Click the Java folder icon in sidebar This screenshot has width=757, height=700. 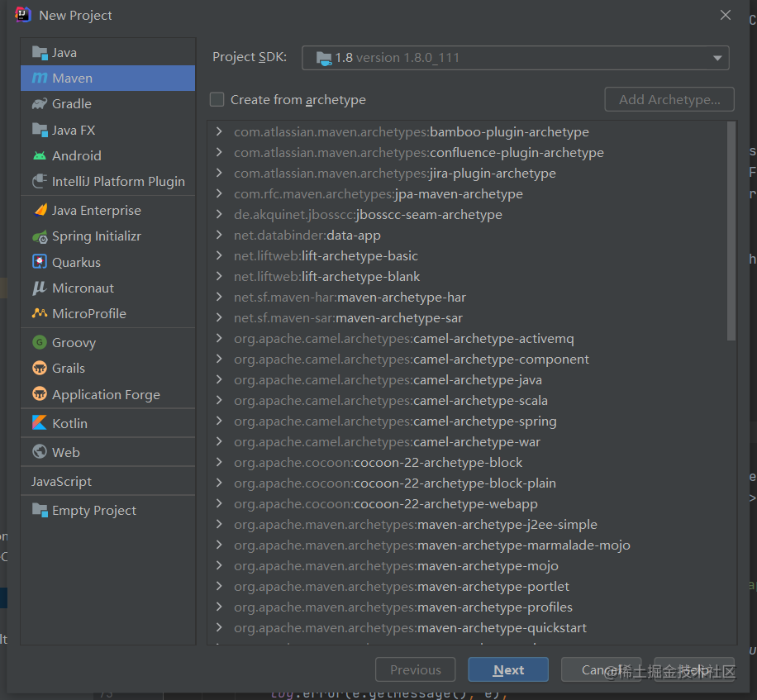(40, 52)
